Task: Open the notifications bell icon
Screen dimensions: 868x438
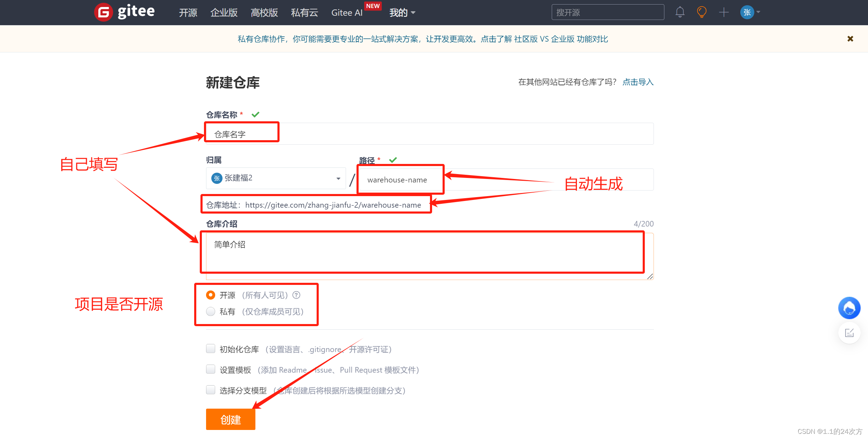Action: (x=680, y=12)
